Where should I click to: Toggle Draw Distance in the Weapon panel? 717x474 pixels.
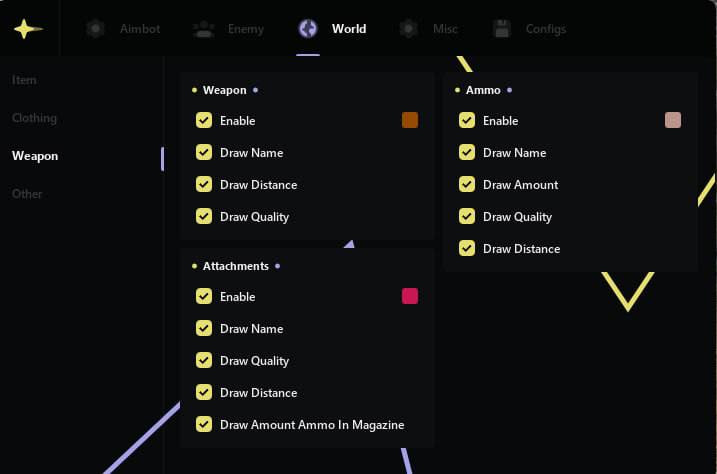(204, 185)
